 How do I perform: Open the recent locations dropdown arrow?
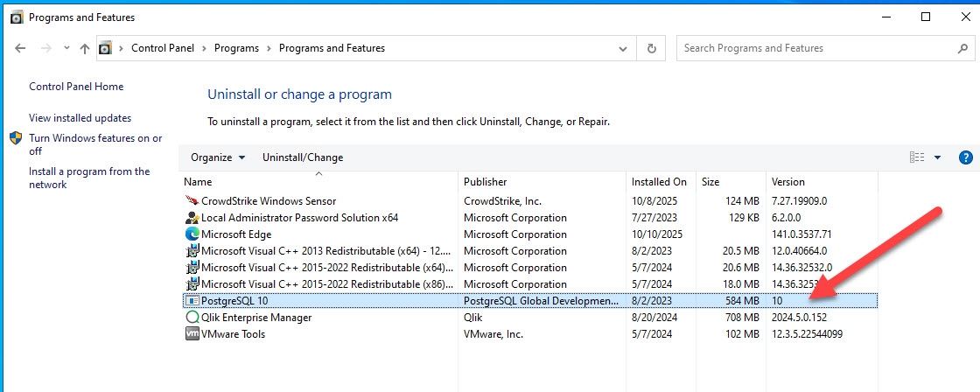[x=65, y=49]
